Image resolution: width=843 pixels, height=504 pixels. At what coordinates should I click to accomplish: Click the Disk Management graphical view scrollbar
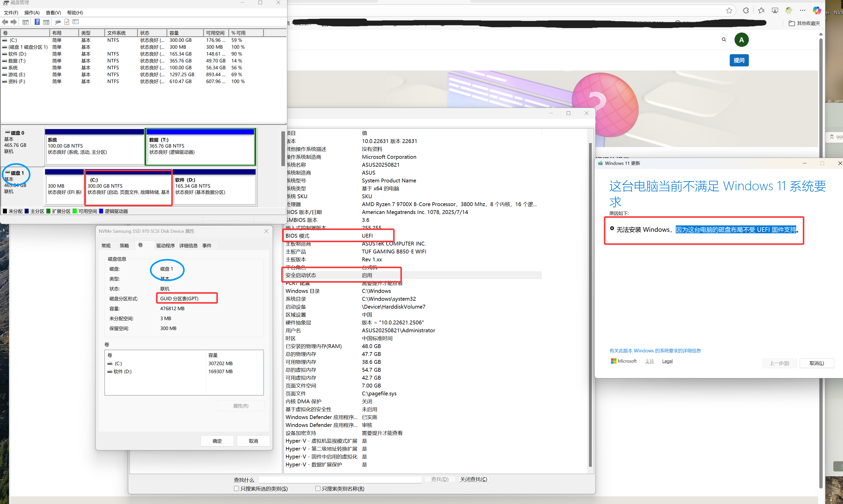tap(283, 149)
